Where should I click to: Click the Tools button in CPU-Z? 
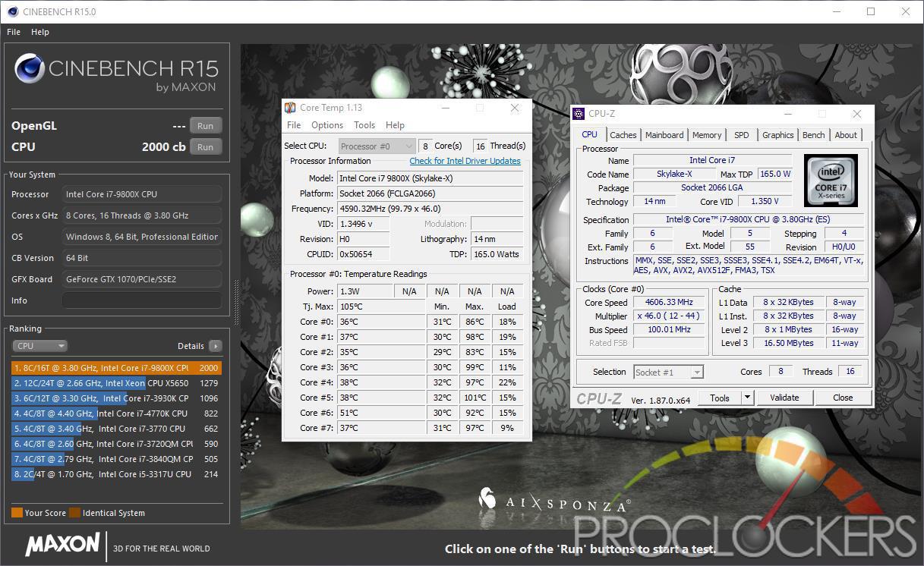coord(720,398)
